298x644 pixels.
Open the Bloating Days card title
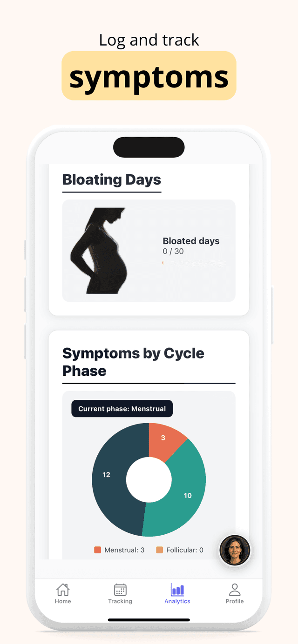pos(111,180)
